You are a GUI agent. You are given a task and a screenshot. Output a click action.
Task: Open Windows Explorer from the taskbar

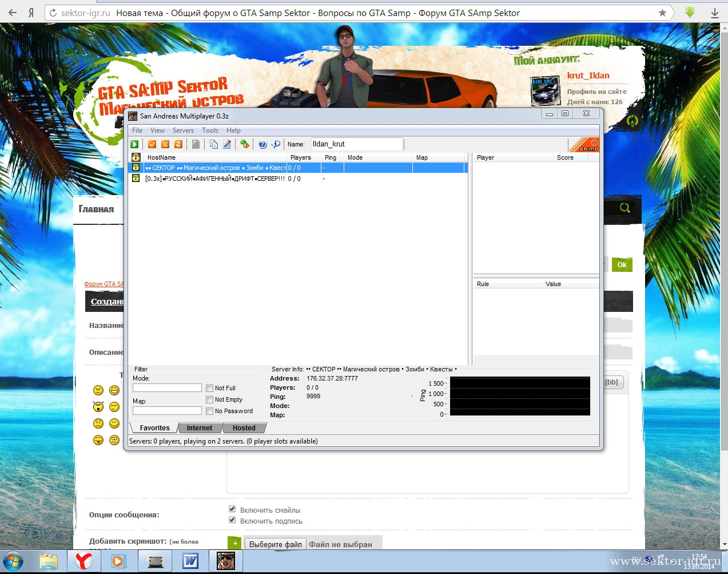(49, 561)
